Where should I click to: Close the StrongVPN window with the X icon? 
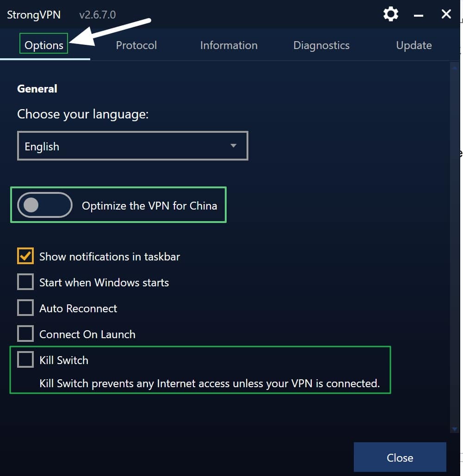point(446,14)
